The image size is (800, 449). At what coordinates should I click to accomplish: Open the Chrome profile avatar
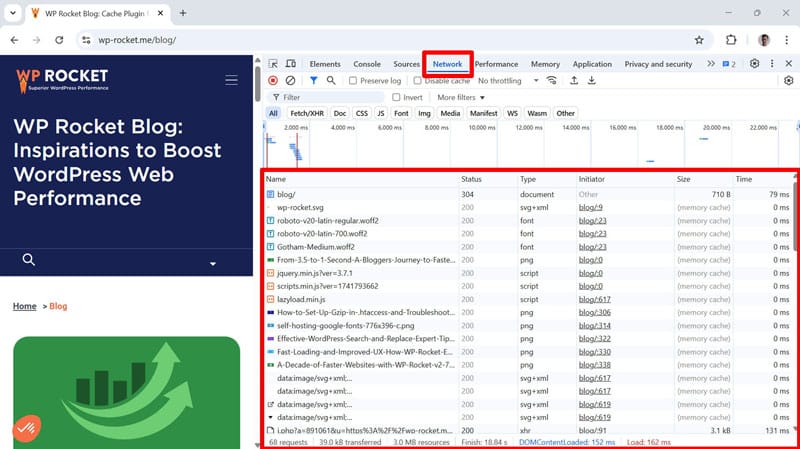[x=764, y=40]
